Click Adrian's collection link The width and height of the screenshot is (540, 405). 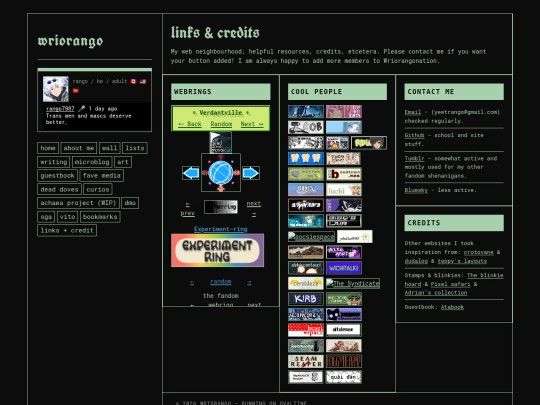436,293
